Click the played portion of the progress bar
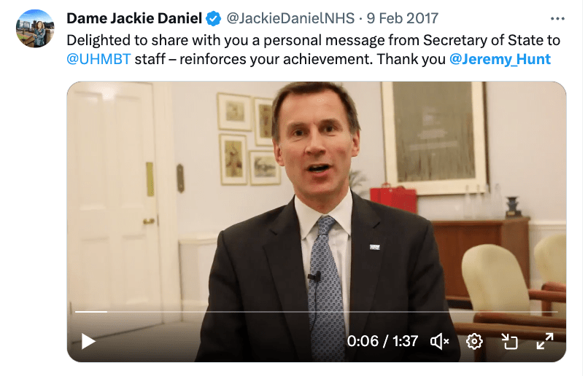588x376 pixels. coord(90,312)
